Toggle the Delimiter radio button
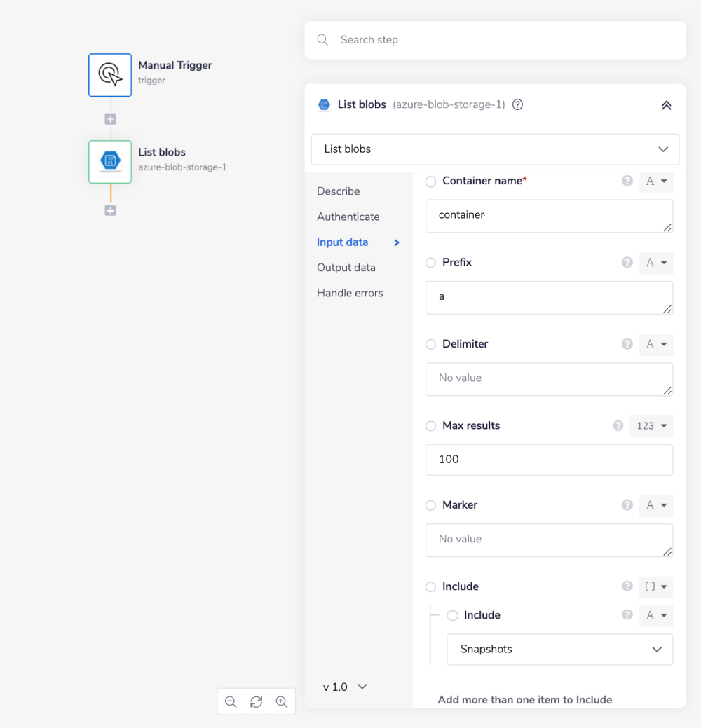The height and width of the screenshot is (728, 701). point(431,345)
